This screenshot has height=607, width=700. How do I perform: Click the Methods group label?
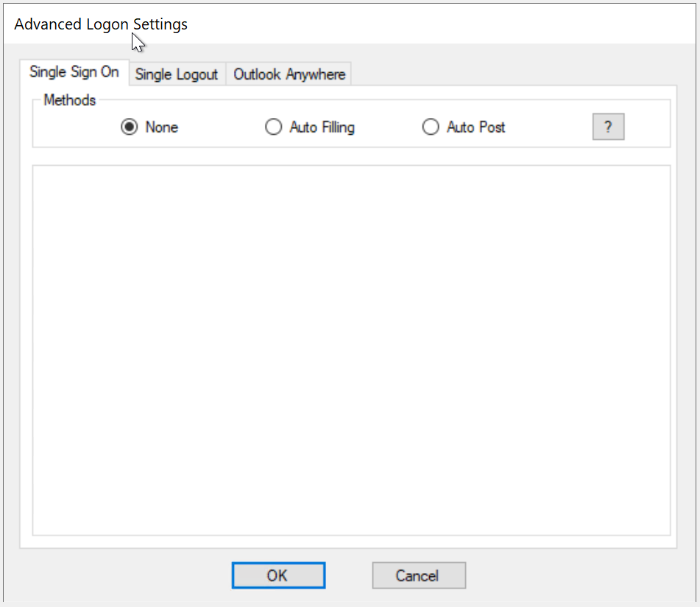coord(70,100)
